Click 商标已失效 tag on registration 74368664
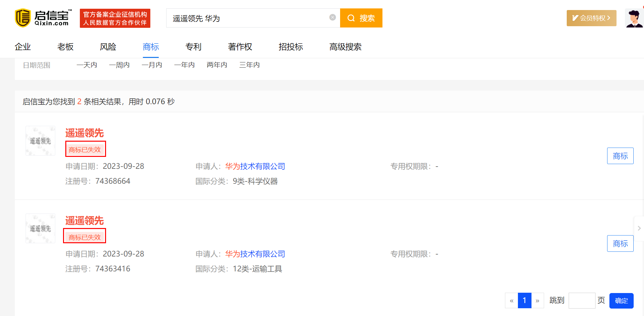 [85, 150]
